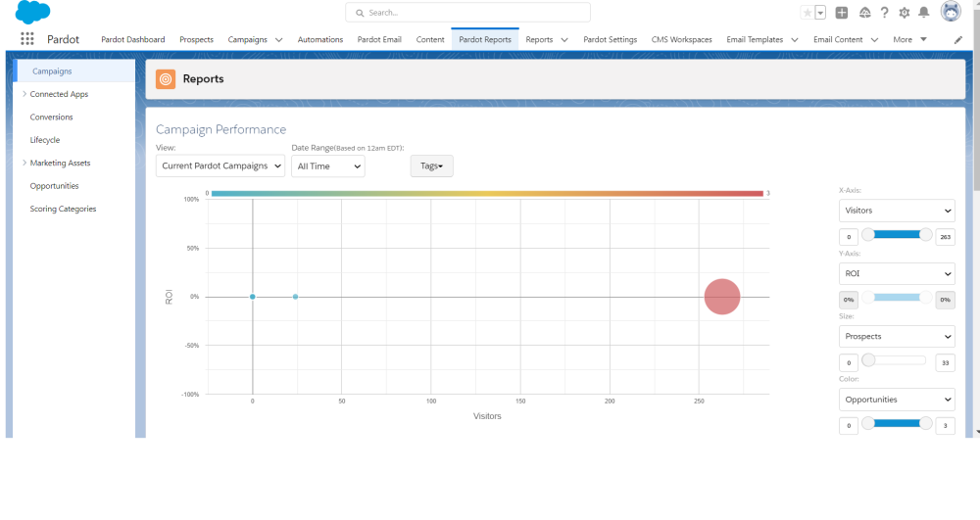
Task: Click the Tags button
Action: (432, 166)
